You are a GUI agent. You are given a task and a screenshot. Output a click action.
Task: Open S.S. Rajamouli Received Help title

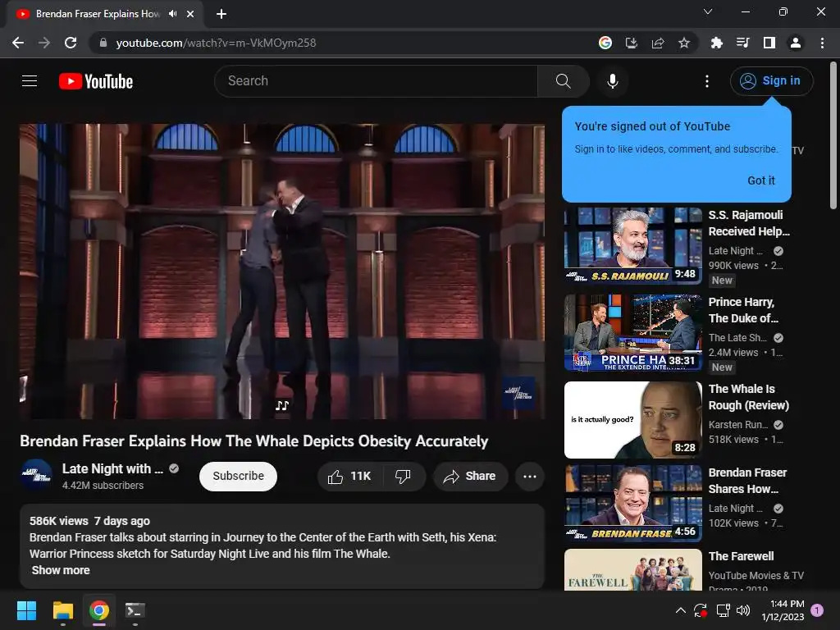tap(749, 223)
